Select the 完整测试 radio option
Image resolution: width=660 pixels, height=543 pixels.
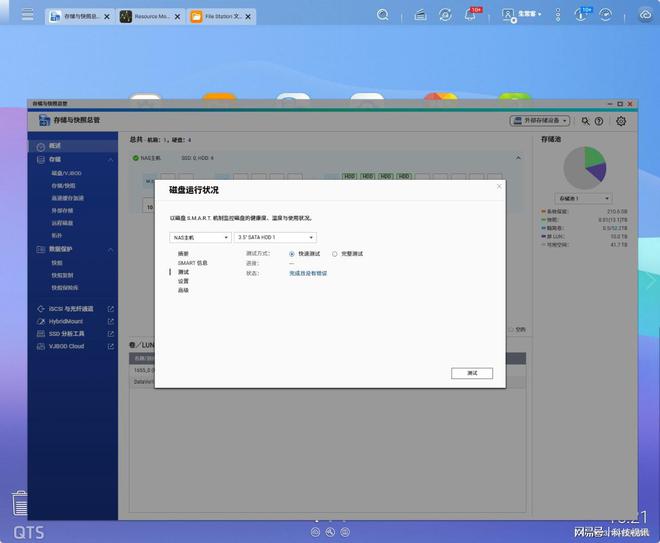tap(335, 254)
